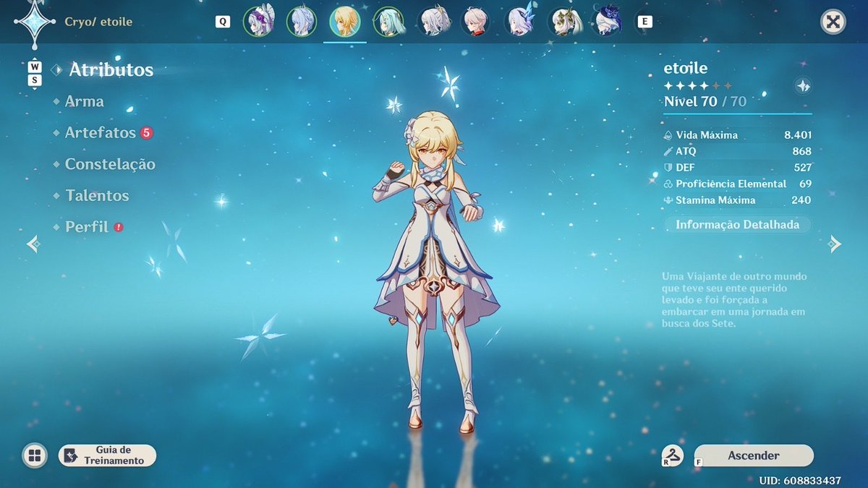Open the four-square grid menu icon
The image size is (868, 488).
point(34,455)
